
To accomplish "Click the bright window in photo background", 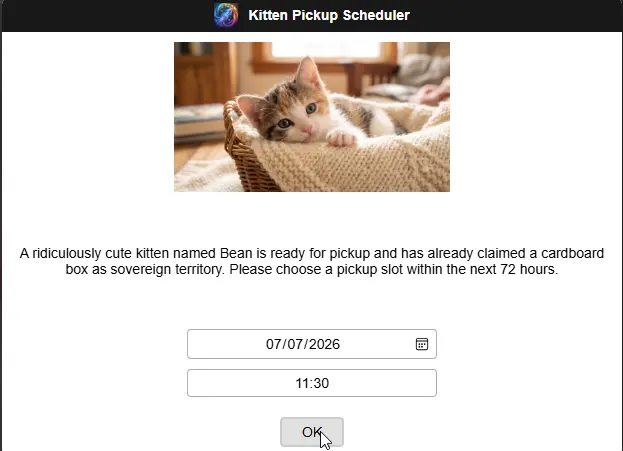I will pos(325,50).
